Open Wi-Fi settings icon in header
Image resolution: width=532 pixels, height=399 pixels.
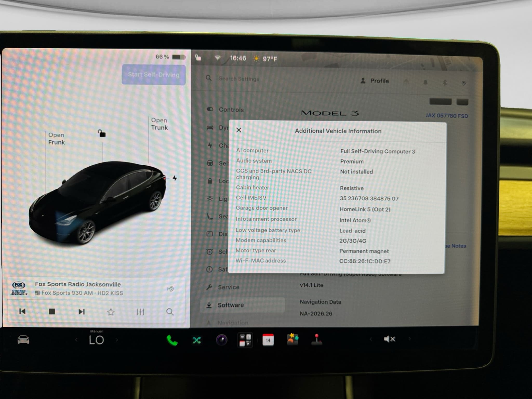[464, 83]
